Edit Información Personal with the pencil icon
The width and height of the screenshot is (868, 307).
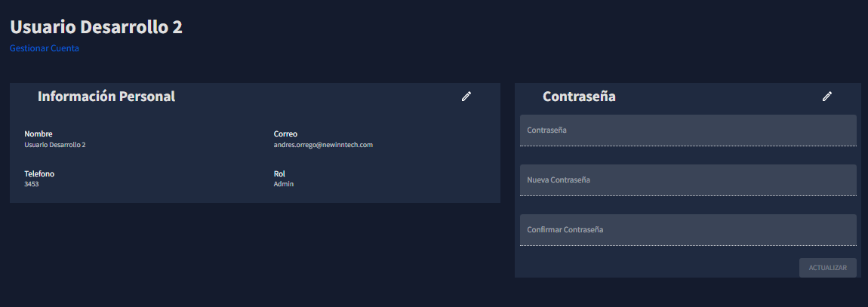(x=466, y=97)
